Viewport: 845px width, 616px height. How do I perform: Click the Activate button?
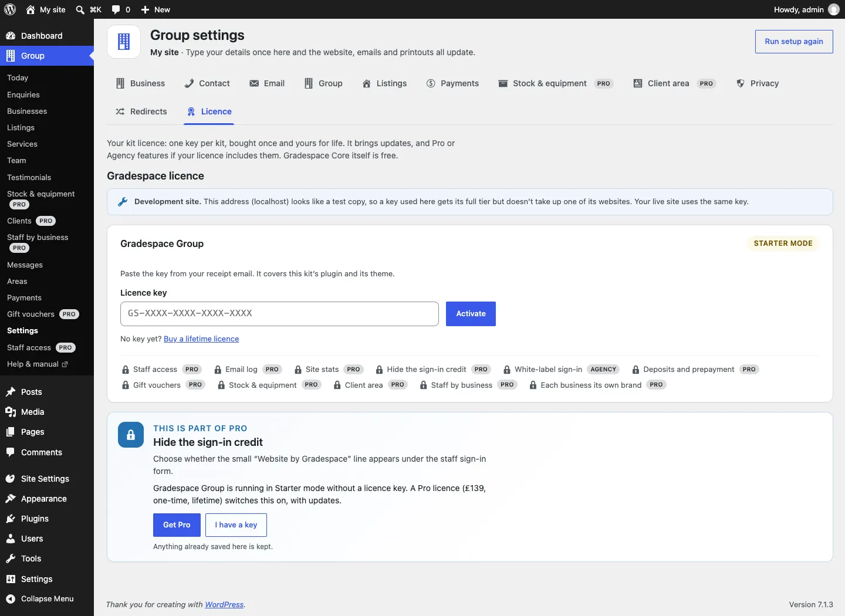pyautogui.click(x=471, y=314)
